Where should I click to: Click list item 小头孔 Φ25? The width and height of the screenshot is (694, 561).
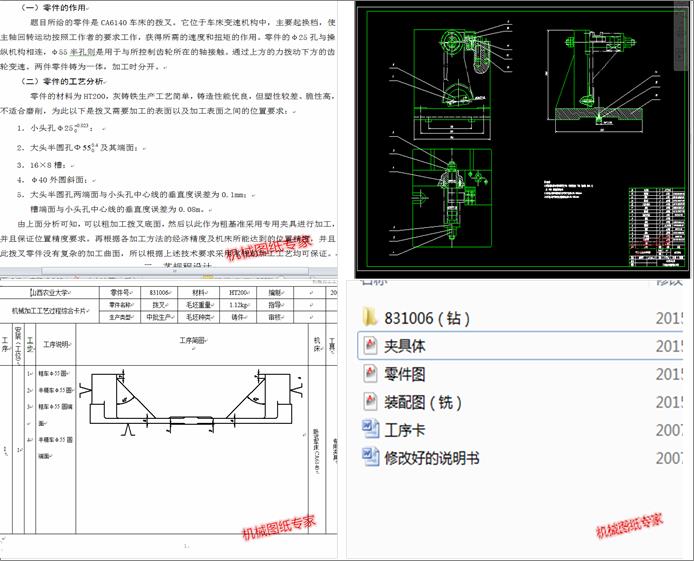55,128
